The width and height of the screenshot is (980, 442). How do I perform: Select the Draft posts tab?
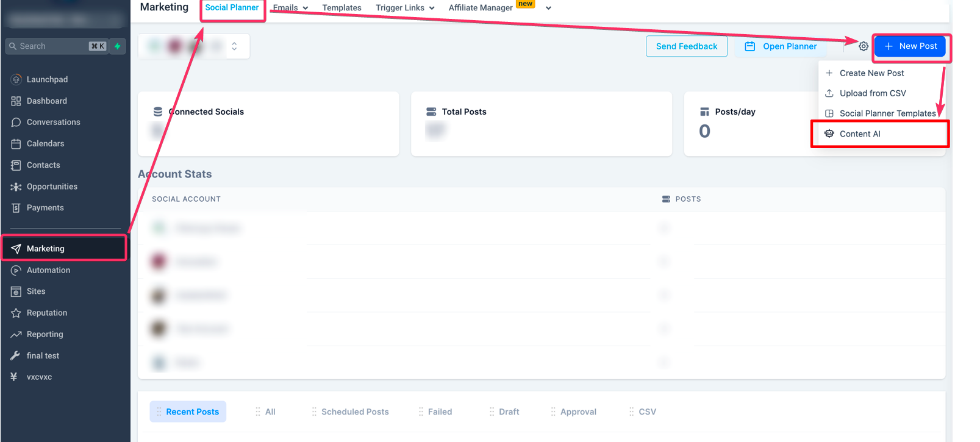coord(504,412)
